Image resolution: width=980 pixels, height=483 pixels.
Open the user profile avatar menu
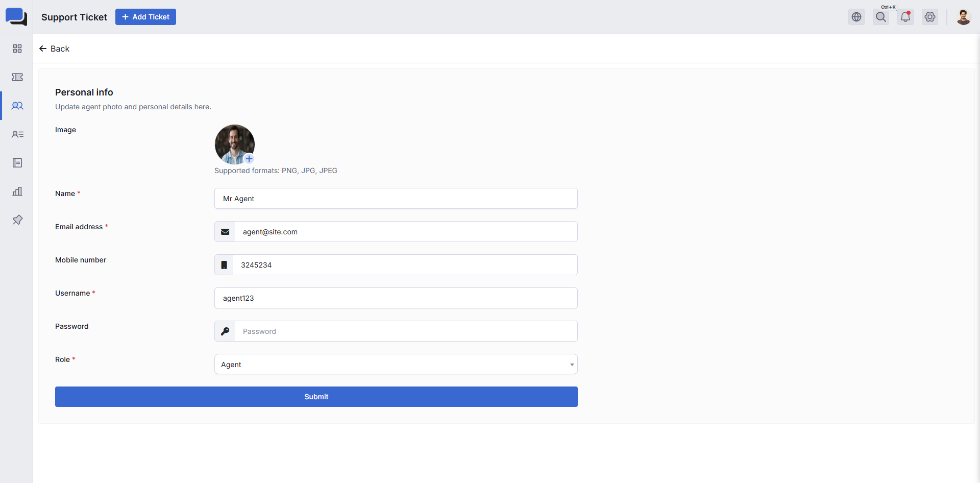963,17
